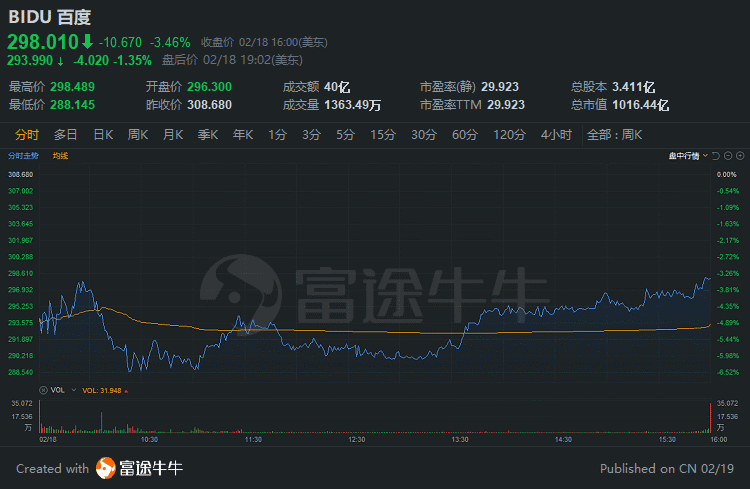Viewport: 750px width, 489px height.
Task: Click the 最高价 298.489 value
Action: click(72, 87)
